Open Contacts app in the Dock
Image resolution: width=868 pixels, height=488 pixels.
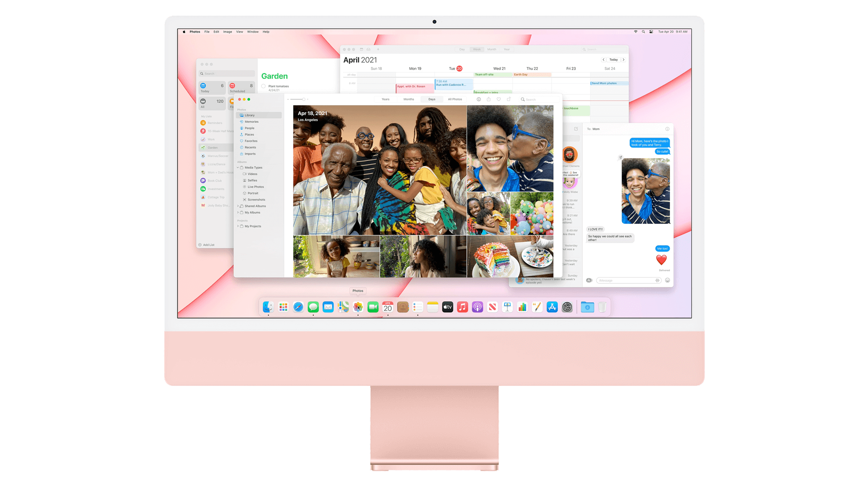[x=403, y=307]
